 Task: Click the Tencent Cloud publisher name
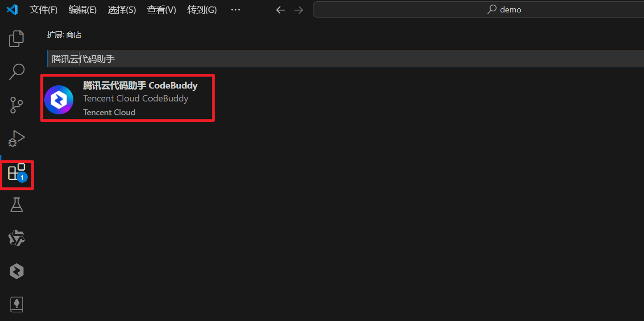[109, 112]
